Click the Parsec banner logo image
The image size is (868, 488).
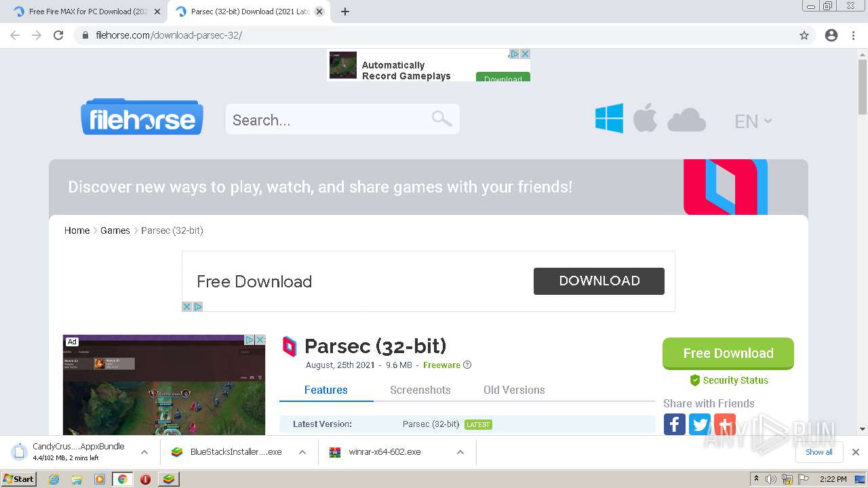(725, 187)
